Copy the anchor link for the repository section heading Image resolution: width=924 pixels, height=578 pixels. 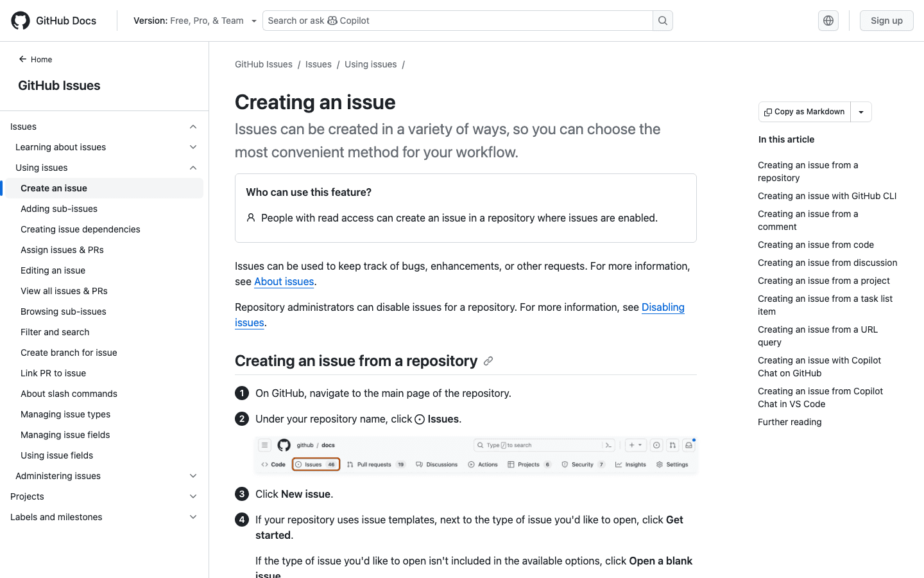coord(488,361)
